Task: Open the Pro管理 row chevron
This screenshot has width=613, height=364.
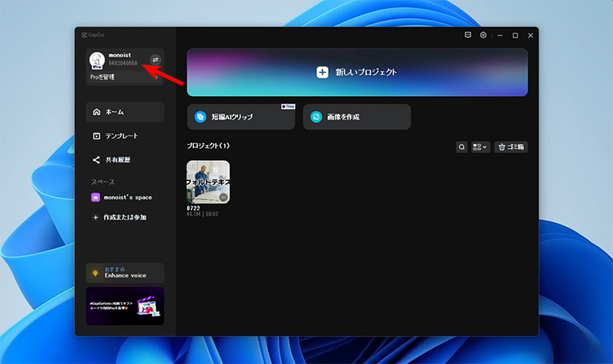Action: (156, 77)
